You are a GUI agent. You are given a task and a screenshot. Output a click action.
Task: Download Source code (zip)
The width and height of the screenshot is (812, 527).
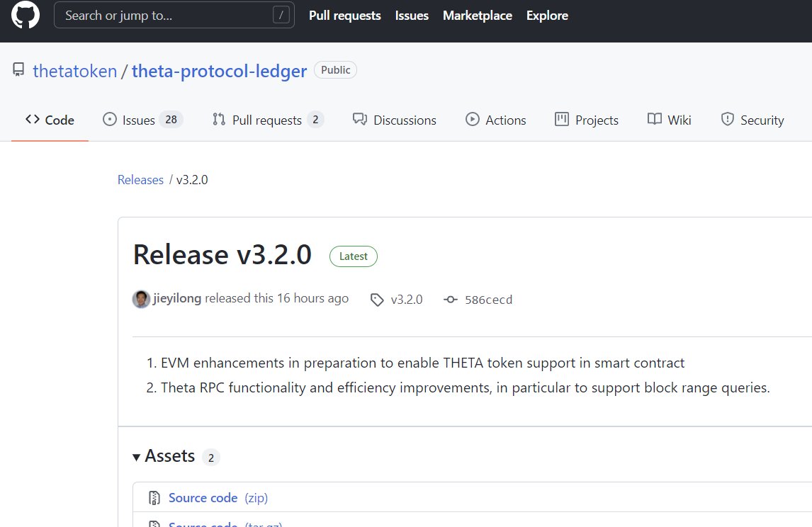(218, 497)
